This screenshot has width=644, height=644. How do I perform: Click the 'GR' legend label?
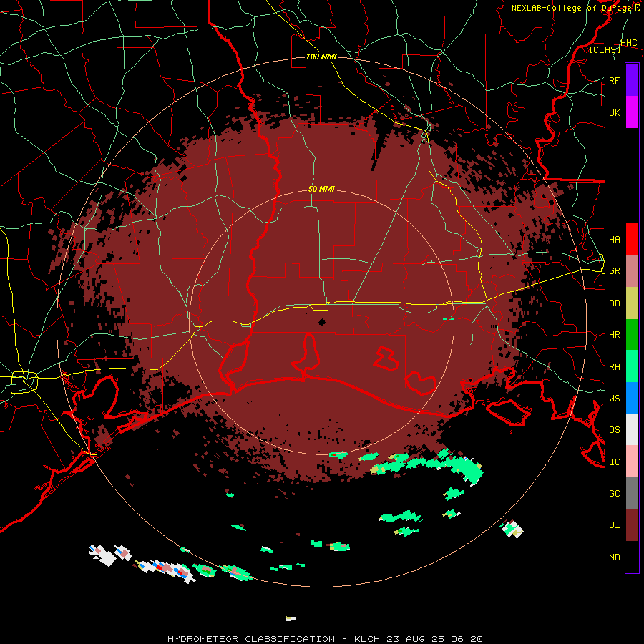click(x=614, y=271)
